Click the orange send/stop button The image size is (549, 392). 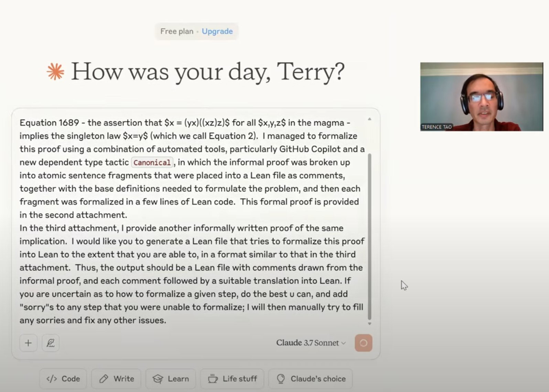pos(363,343)
